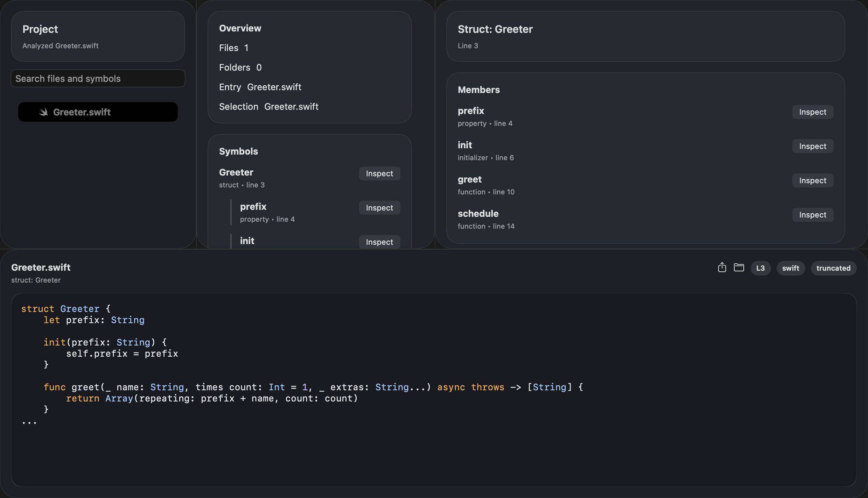This screenshot has width=868, height=498.
Task: Click the 'Folders 0' overview row
Action: coord(240,67)
